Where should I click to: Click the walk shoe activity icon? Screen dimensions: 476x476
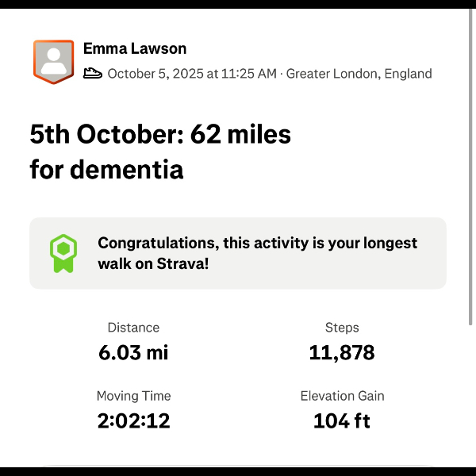coord(93,74)
